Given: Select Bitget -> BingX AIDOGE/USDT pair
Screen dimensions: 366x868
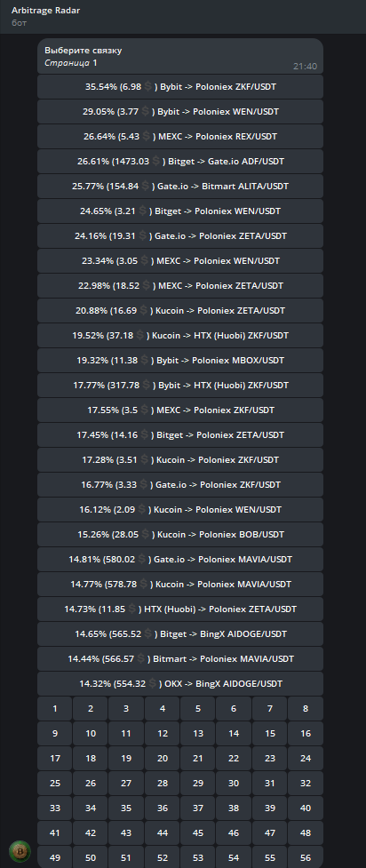Looking at the screenshot, I should point(180,634).
